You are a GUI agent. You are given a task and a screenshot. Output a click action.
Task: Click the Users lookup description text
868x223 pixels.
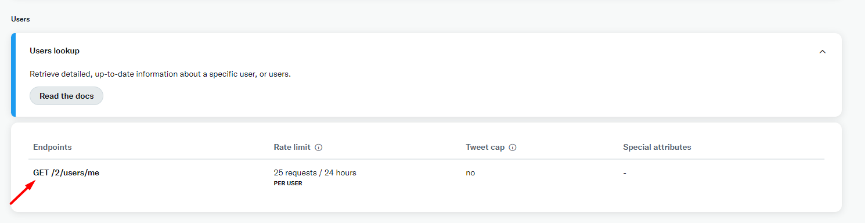(160, 74)
